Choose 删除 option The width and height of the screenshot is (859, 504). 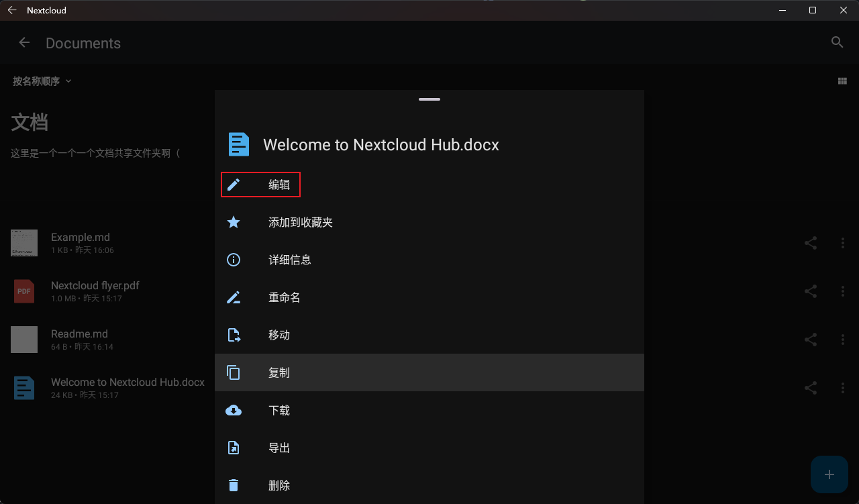point(429,485)
